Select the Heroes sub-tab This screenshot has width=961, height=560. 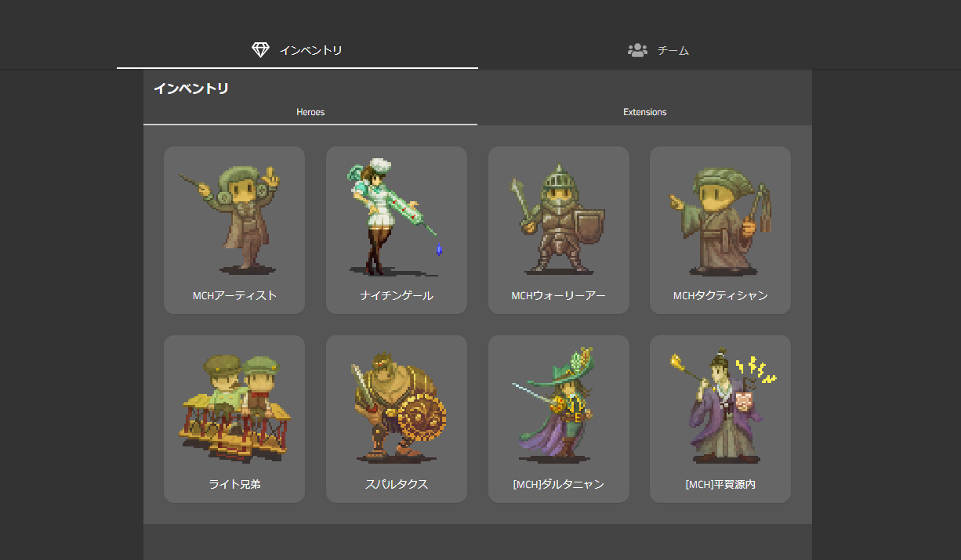pyautogui.click(x=310, y=112)
